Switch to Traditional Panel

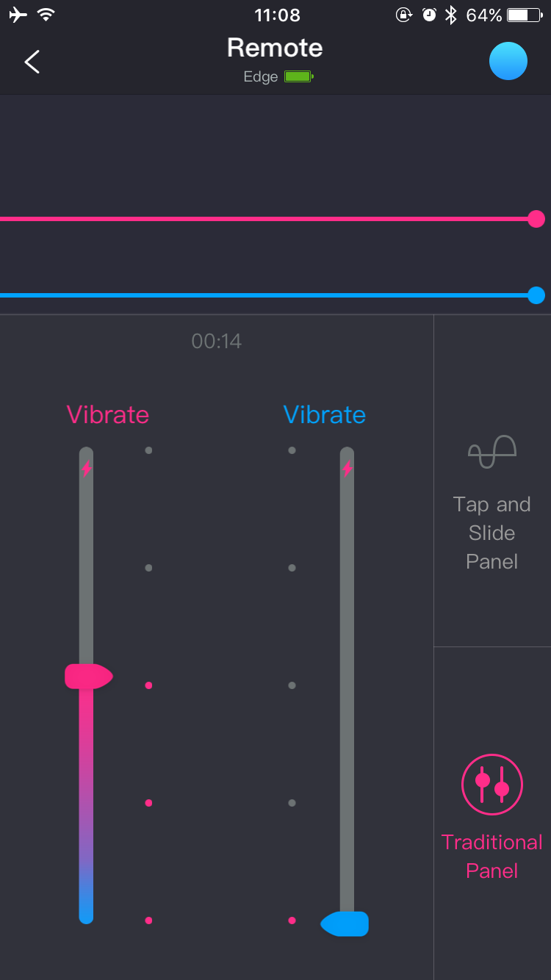click(x=492, y=856)
